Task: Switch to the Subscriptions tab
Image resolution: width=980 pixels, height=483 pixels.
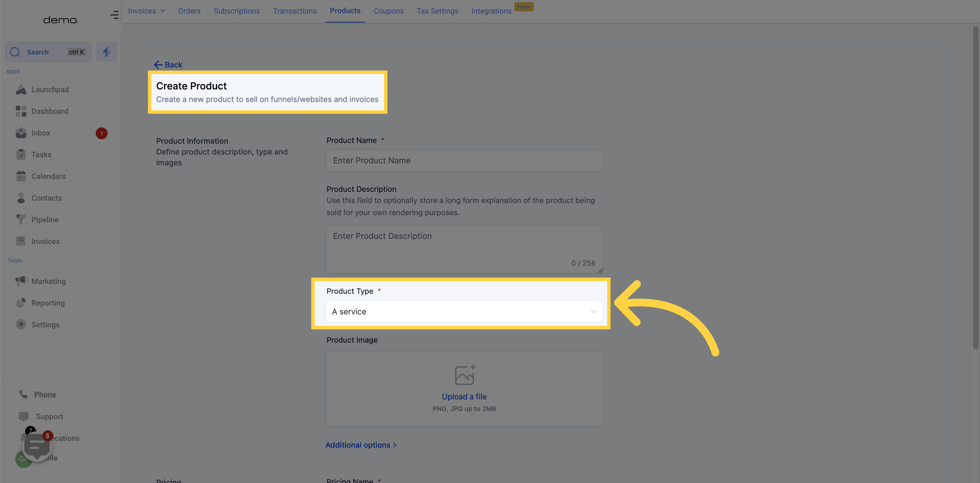Action: click(x=237, y=11)
